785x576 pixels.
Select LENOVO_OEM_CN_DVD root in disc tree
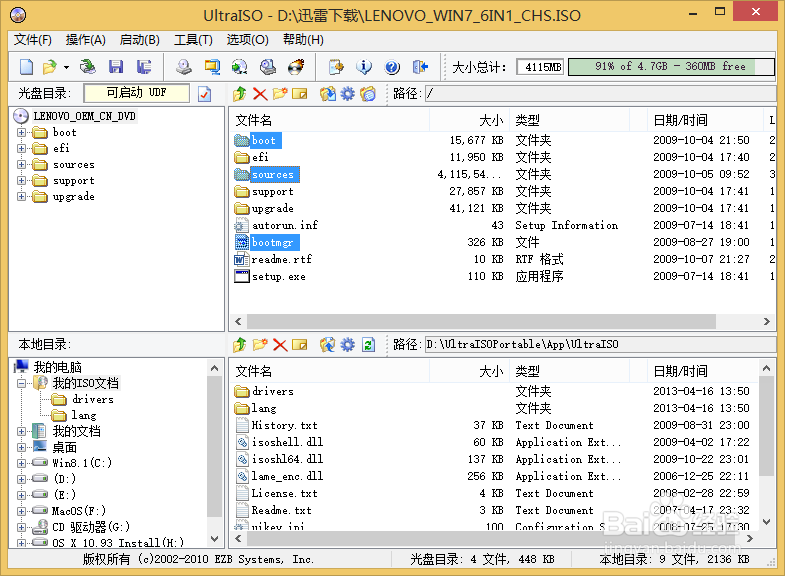point(84,116)
